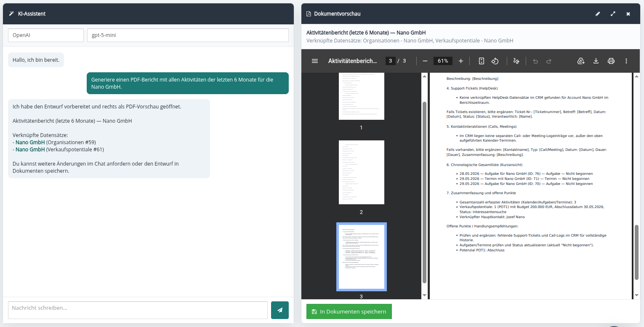Print the PDF document
The height and width of the screenshot is (327, 644).
coord(611,61)
